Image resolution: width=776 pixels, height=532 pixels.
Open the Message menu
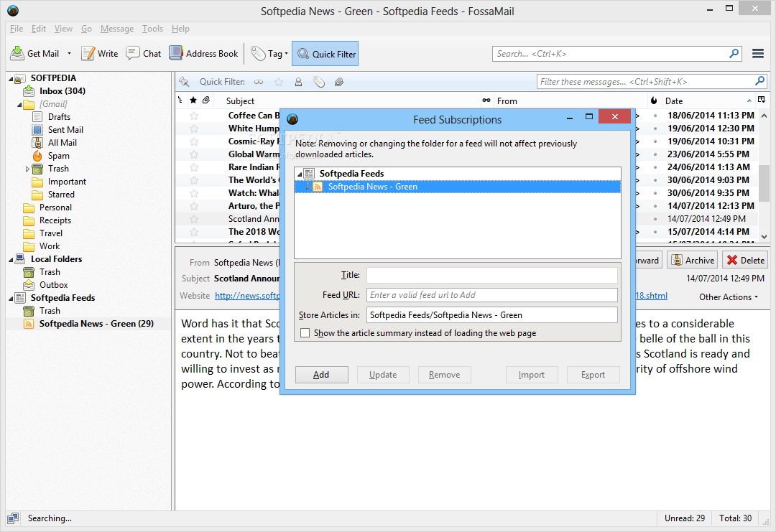(x=117, y=29)
